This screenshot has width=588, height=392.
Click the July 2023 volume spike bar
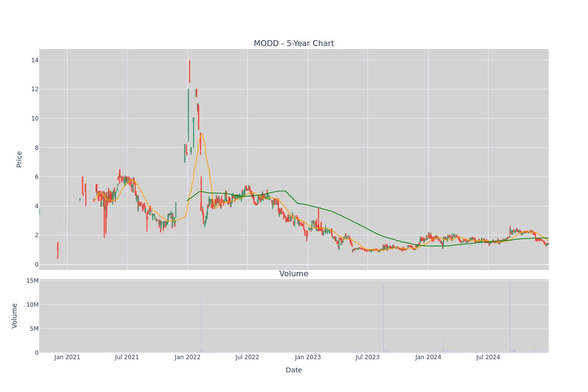(x=383, y=318)
